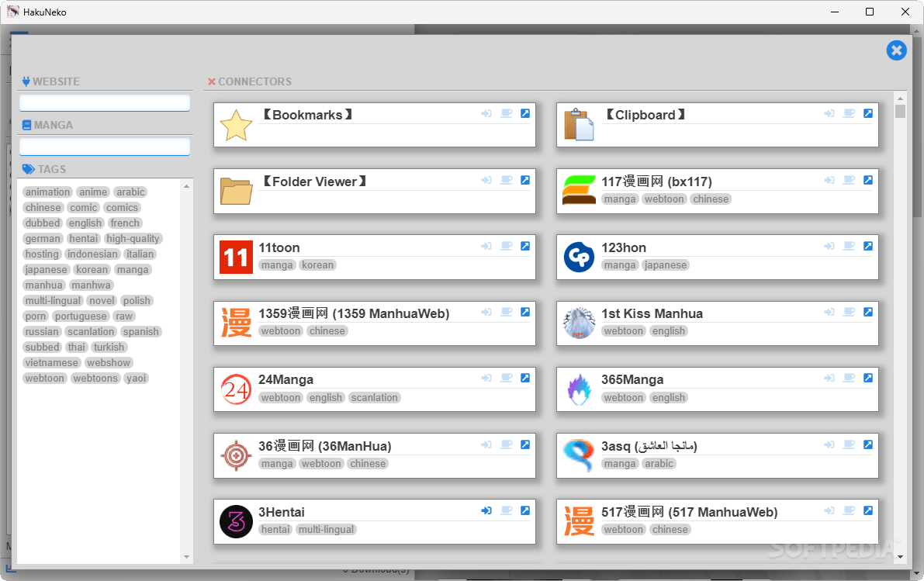This screenshot has width=924, height=581.
Task: Open external link for 517 ManhuaWeb
Action: (868, 510)
